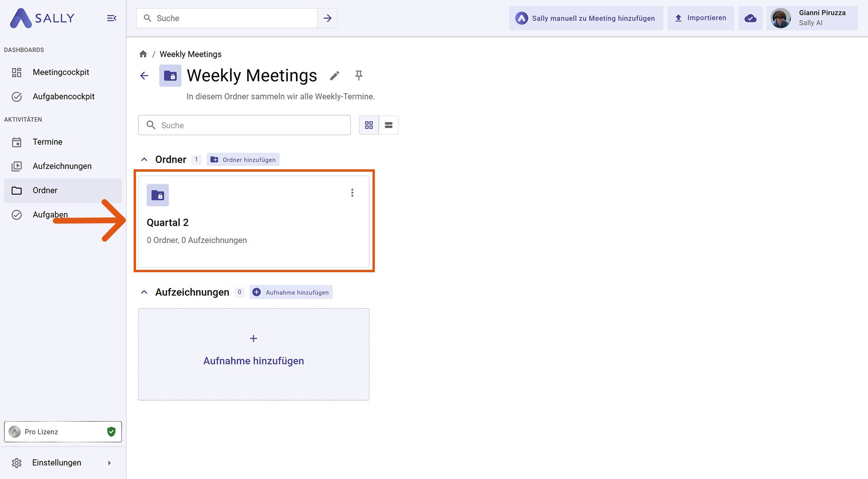Navigate to Termine in sidebar
The width and height of the screenshot is (868, 479).
(48, 142)
